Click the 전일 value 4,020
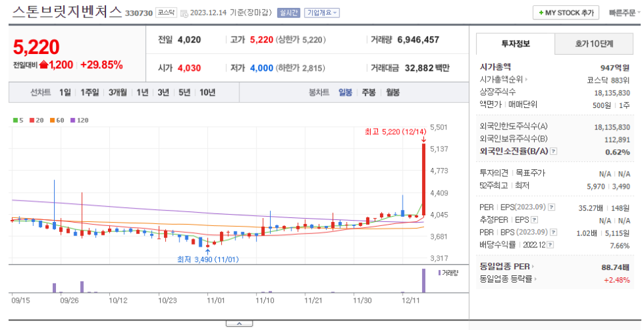Image resolution: width=644 pixels, height=330 pixels. coord(189,40)
